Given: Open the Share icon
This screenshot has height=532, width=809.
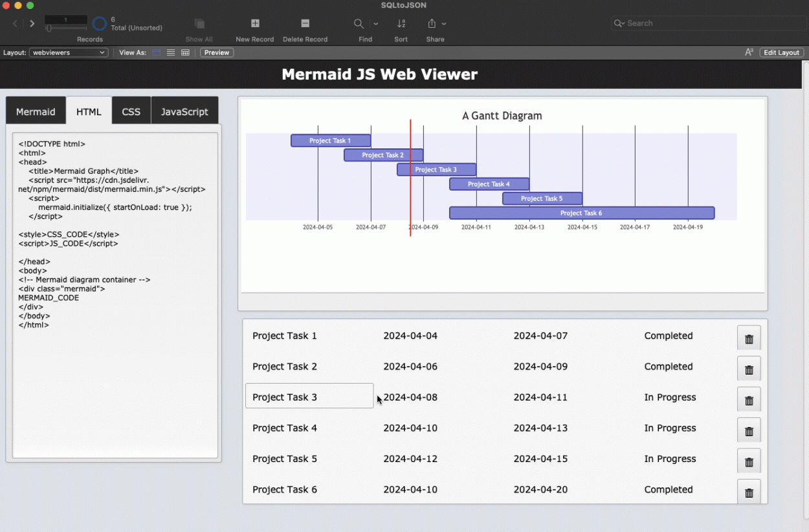Looking at the screenshot, I should [x=432, y=23].
